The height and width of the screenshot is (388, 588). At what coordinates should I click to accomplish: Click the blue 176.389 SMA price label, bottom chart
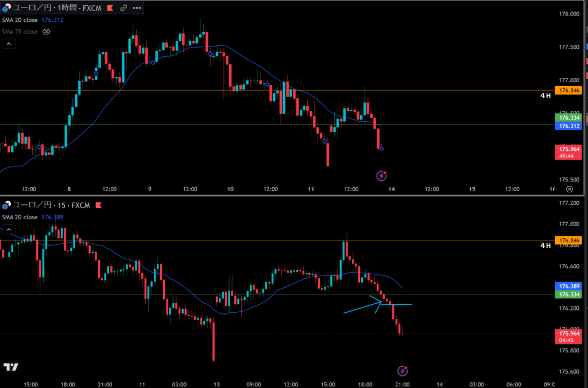(x=568, y=286)
